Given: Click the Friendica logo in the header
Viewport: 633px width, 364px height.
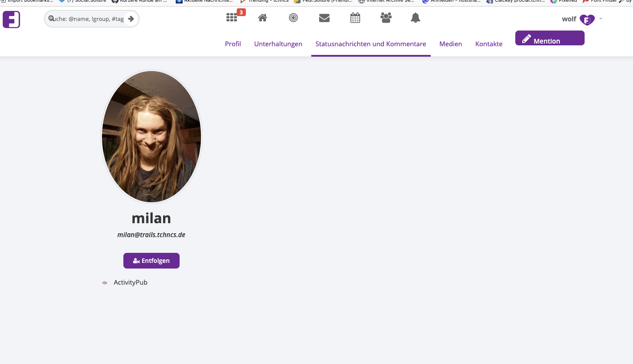Looking at the screenshot, I should pyautogui.click(x=11, y=19).
